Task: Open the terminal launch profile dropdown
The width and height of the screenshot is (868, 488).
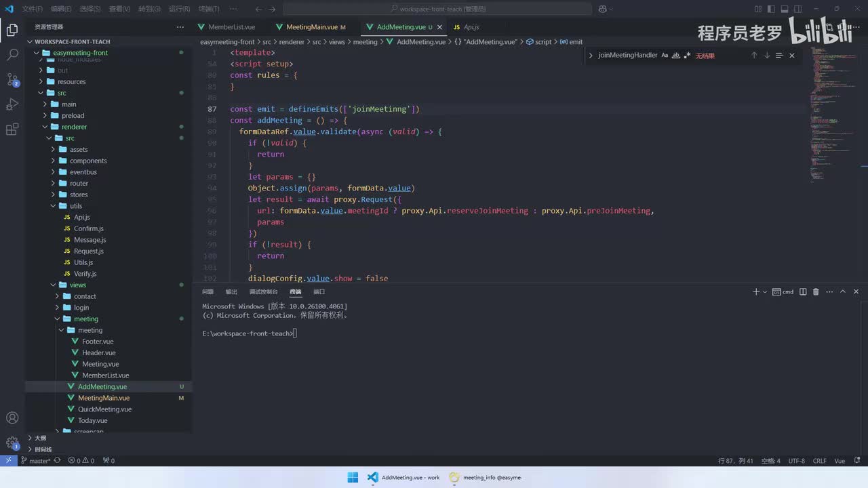Action: point(765,292)
